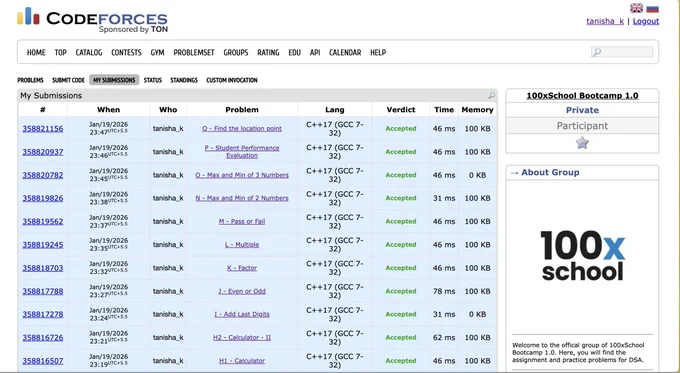This screenshot has width=680, height=373.
Task: Open HELP menu item
Action: 378,52
